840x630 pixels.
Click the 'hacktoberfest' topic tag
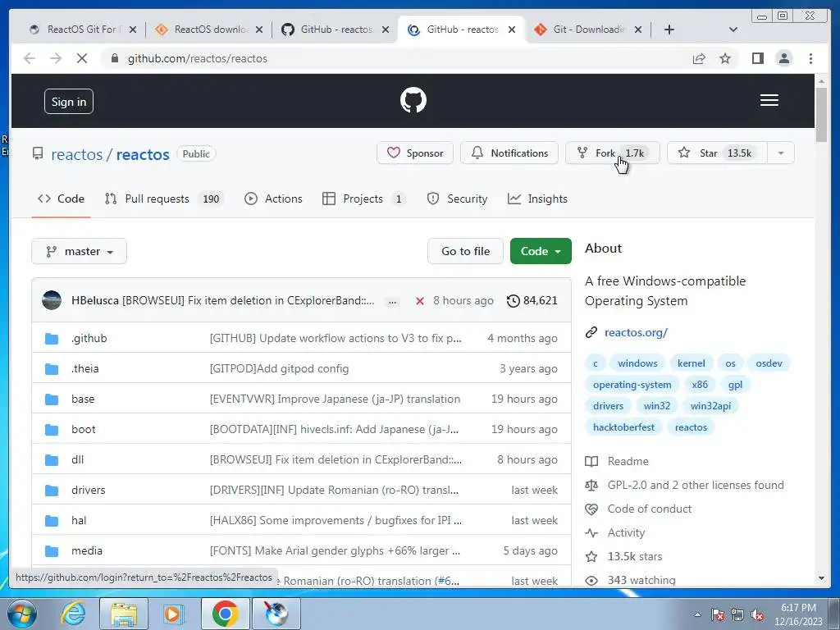[x=623, y=427]
